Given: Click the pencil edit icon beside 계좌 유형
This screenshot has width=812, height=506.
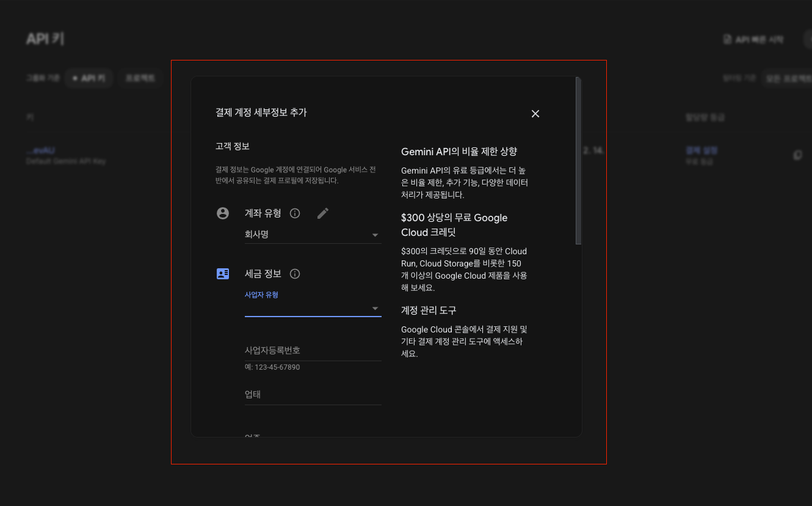Looking at the screenshot, I should (323, 213).
